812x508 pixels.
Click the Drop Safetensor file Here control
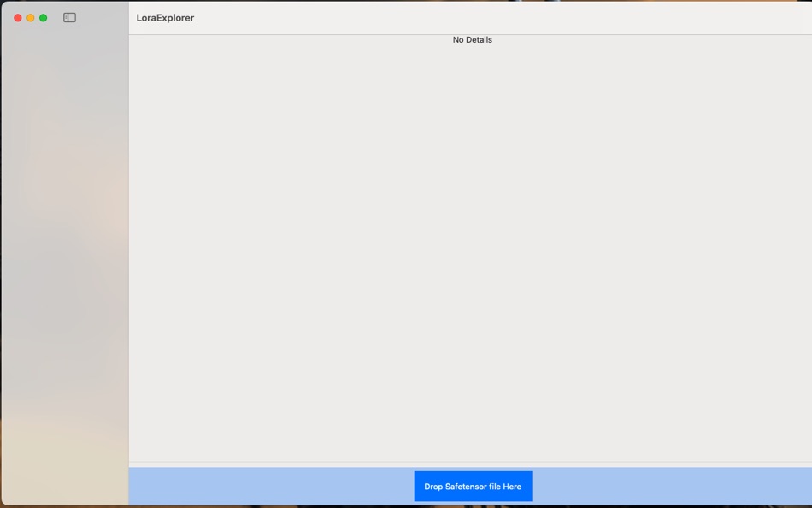coord(473,486)
